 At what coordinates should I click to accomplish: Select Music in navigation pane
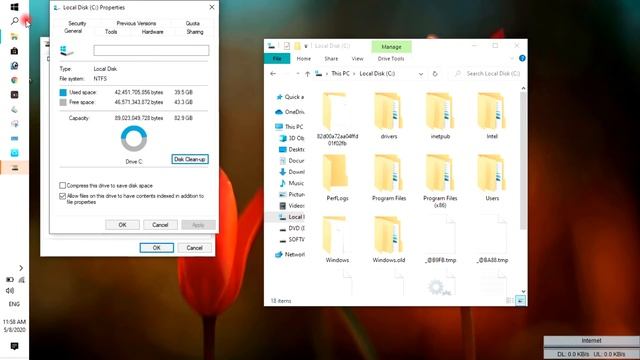click(x=292, y=183)
